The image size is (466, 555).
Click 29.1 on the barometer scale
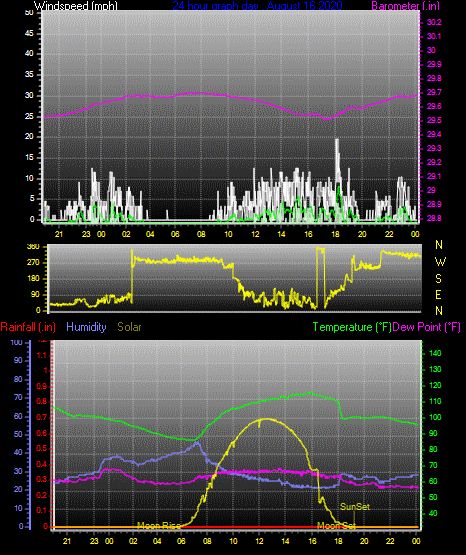click(434, 176)
